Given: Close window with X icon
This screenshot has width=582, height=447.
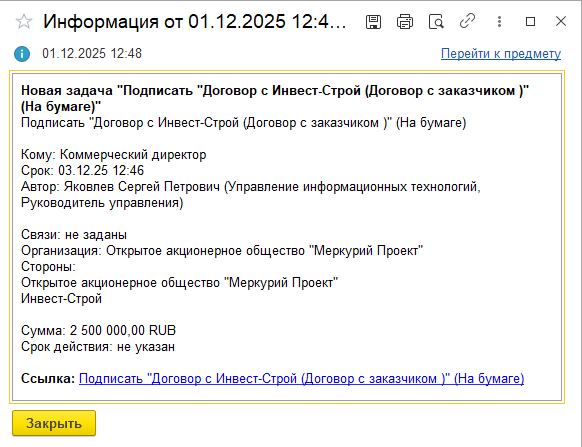Looking at the screenshot, I should tap(561, 21).
